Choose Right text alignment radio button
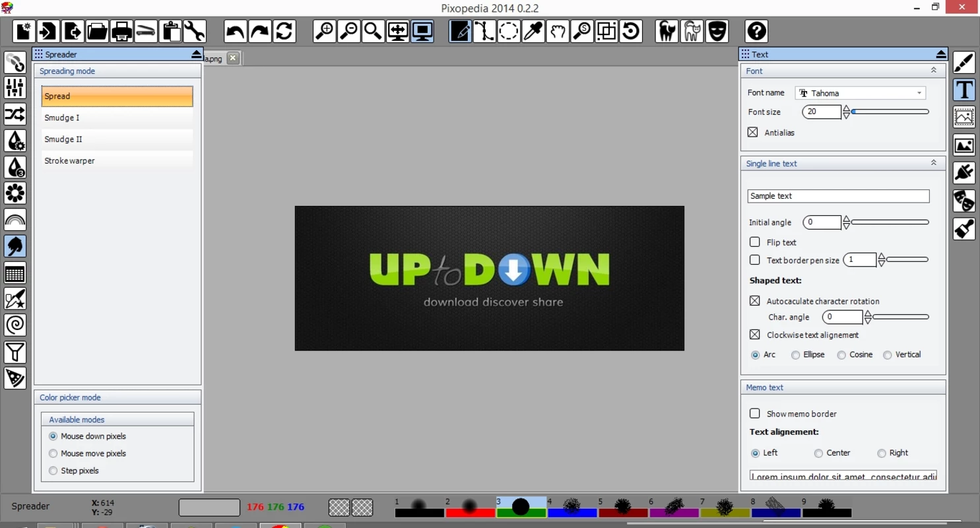The height and width of the screenshot is (528, 980). pos(882,453)
